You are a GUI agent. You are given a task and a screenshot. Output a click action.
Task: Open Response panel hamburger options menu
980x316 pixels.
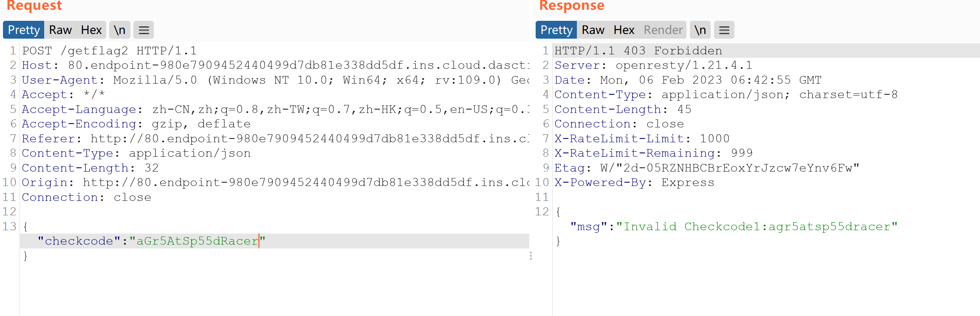tap(724, 30)
